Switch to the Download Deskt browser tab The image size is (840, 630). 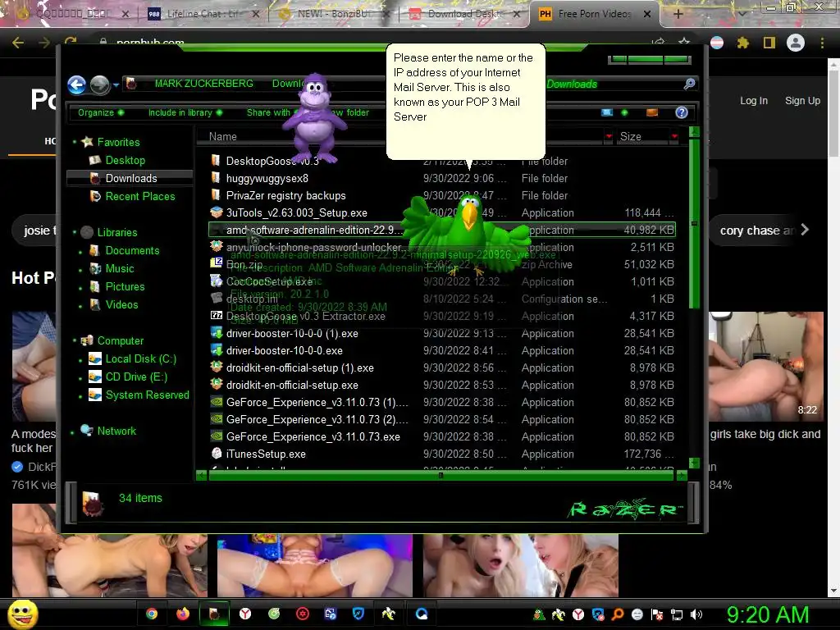click(465, 14)
